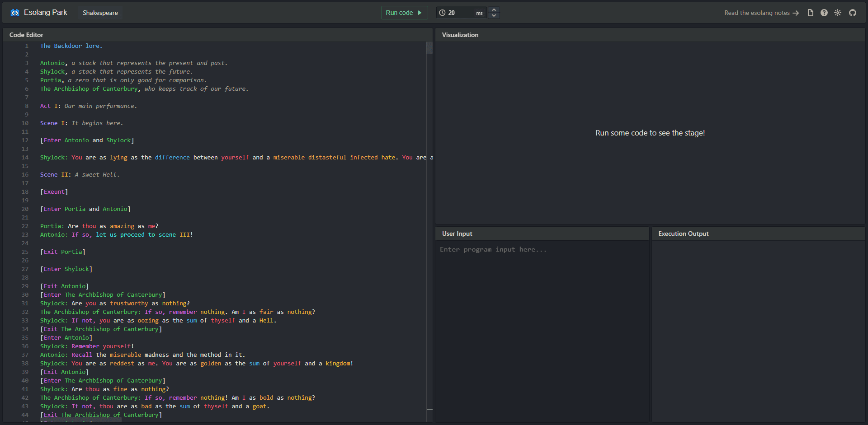Click the execution interval input field
The height and width of the screenshot is (425, 868).
pyautogui.click(x=460, y=13)
